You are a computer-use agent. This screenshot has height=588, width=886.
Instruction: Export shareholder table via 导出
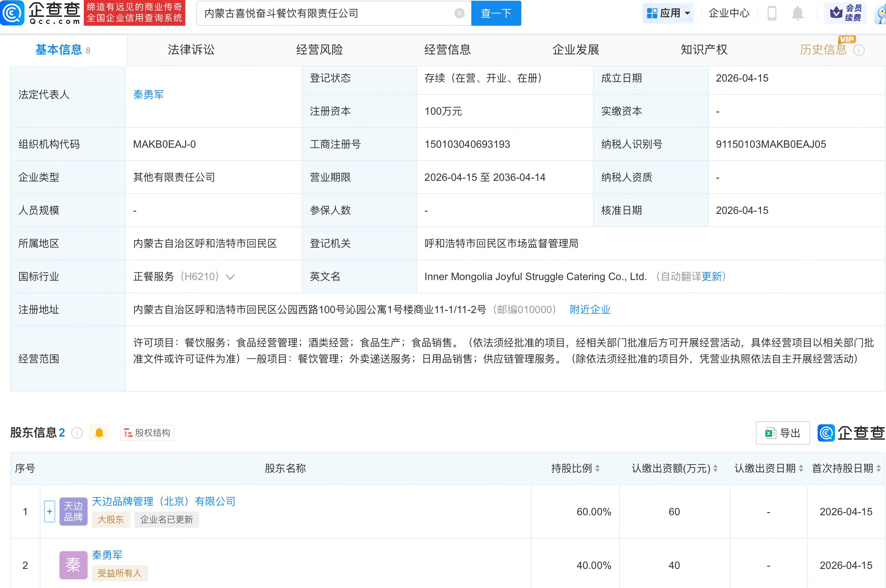782,433
